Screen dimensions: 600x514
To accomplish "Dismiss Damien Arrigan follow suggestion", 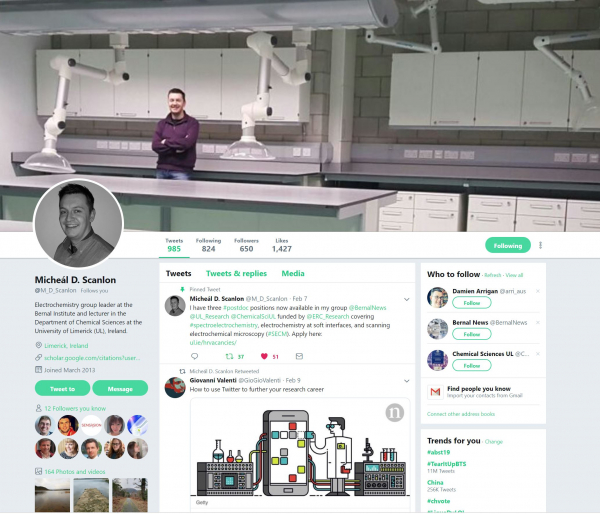I will 538,291.
